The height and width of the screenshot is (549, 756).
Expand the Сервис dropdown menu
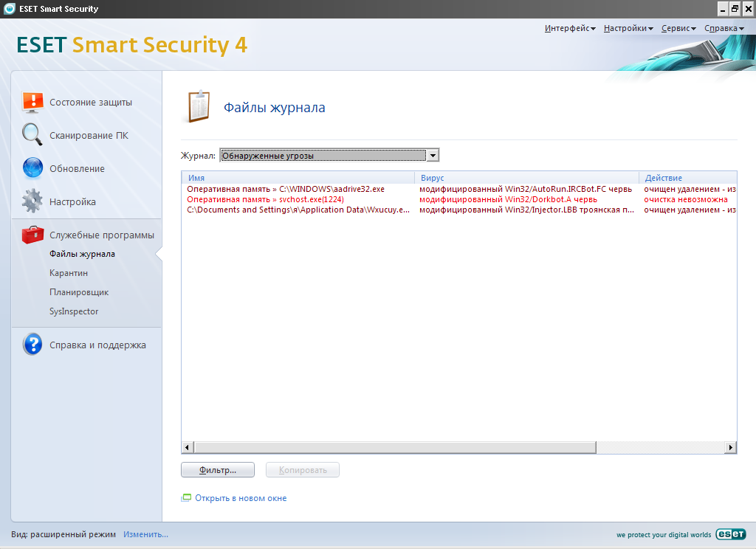678,28
